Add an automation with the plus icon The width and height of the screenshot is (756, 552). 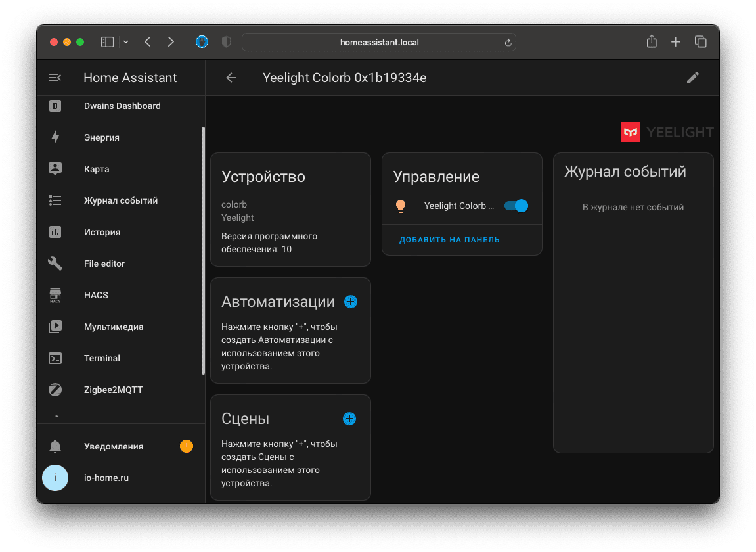[351, 302]
